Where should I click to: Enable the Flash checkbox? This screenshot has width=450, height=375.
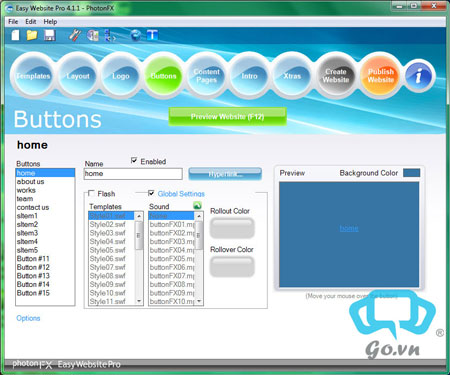(91, 193)
